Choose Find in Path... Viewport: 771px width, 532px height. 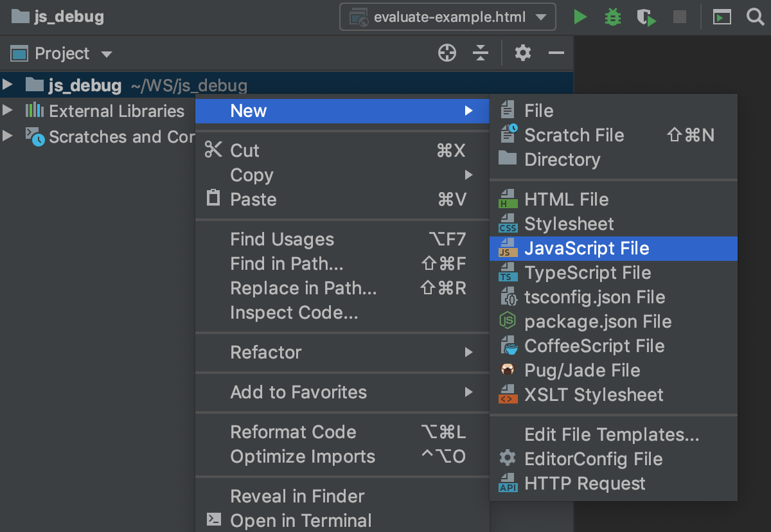(342, 264)
